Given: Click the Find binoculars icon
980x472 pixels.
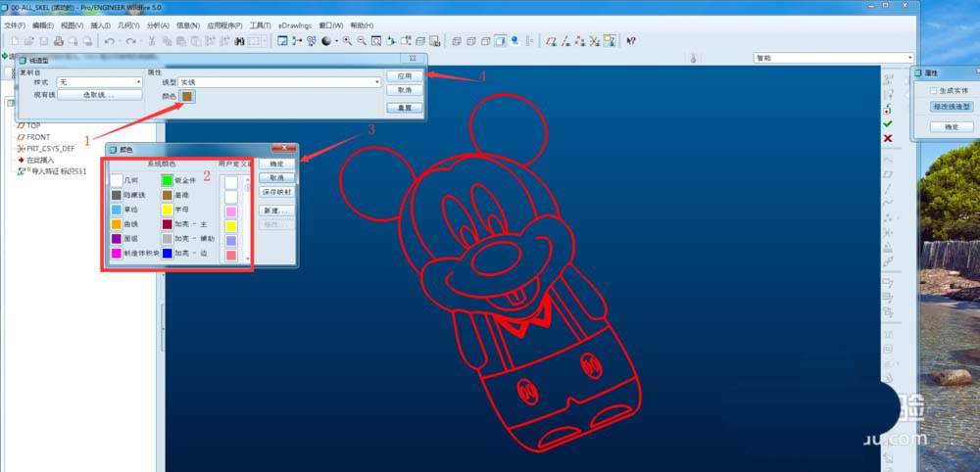Looking at the screenshot, I should pos(239,41).
